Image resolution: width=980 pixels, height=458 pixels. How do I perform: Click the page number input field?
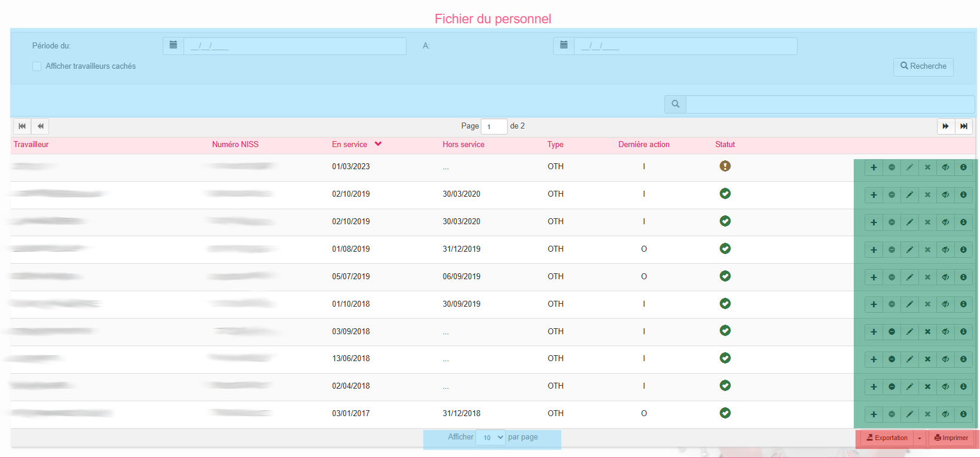494,127
